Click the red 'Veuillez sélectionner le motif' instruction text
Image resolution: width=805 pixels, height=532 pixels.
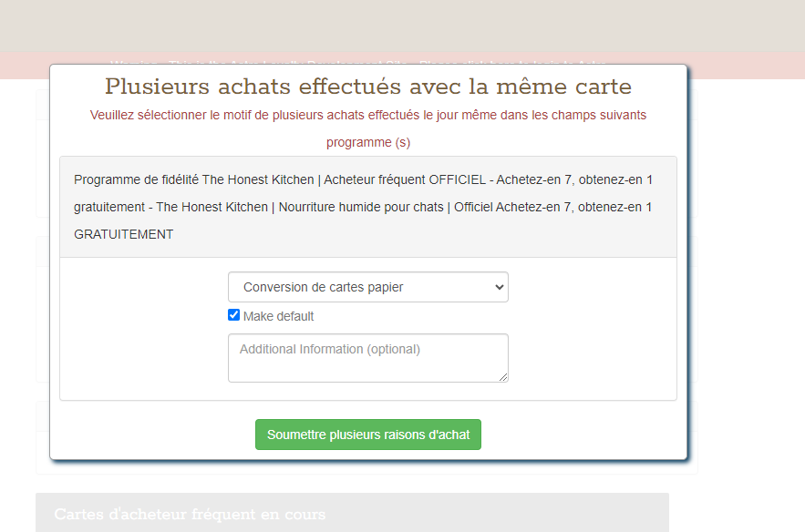click(367, 116)
